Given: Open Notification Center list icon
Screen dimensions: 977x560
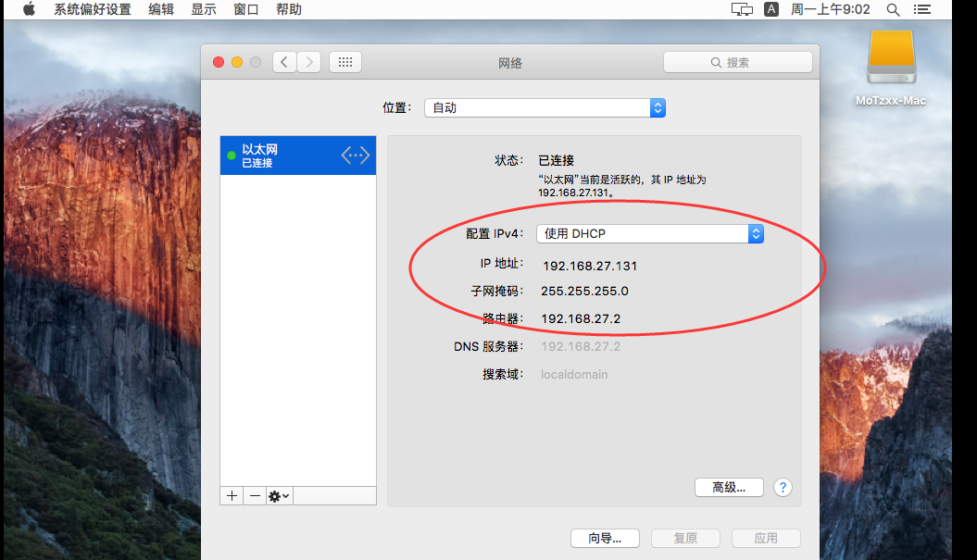Looking at the screenshot, I should click(x=922, y=9).
